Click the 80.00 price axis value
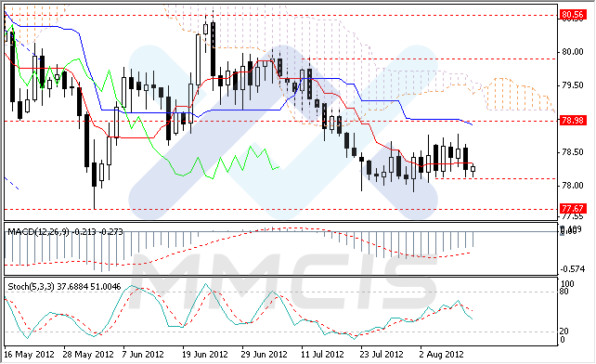 point(573,52)
